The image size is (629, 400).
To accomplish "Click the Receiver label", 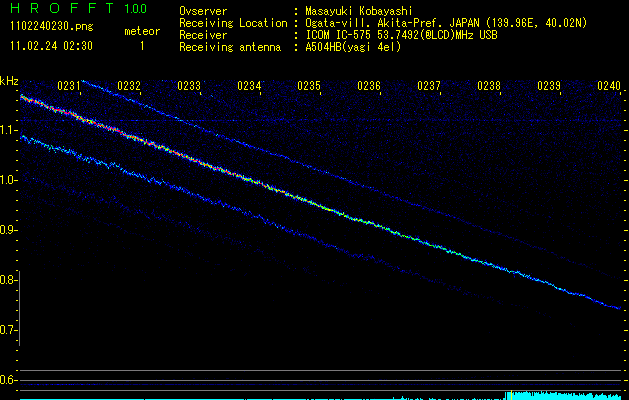I will pos(203,35).
